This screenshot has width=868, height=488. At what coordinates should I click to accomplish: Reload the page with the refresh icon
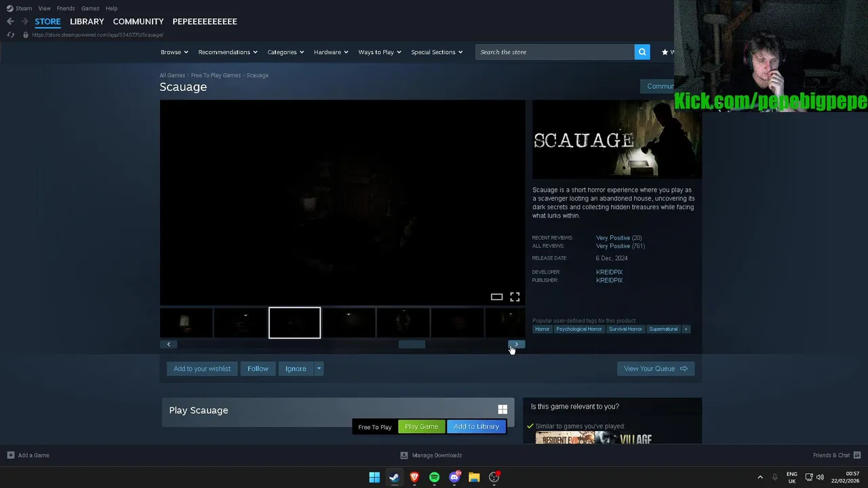[10, 35]
